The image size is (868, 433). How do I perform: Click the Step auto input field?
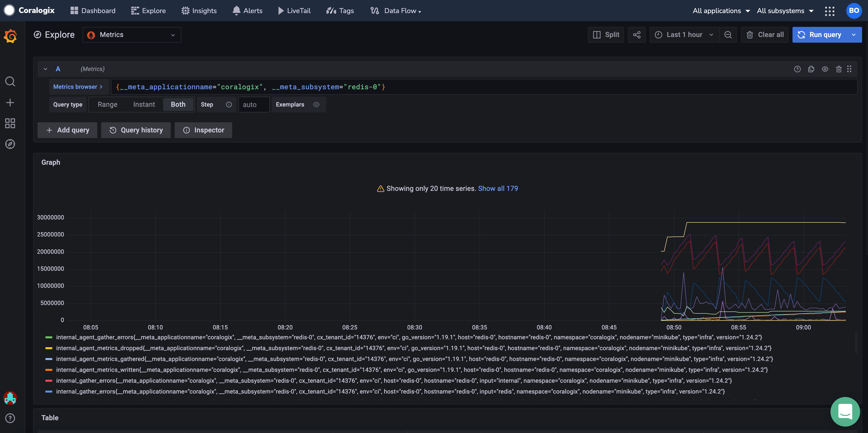(254, 105)
